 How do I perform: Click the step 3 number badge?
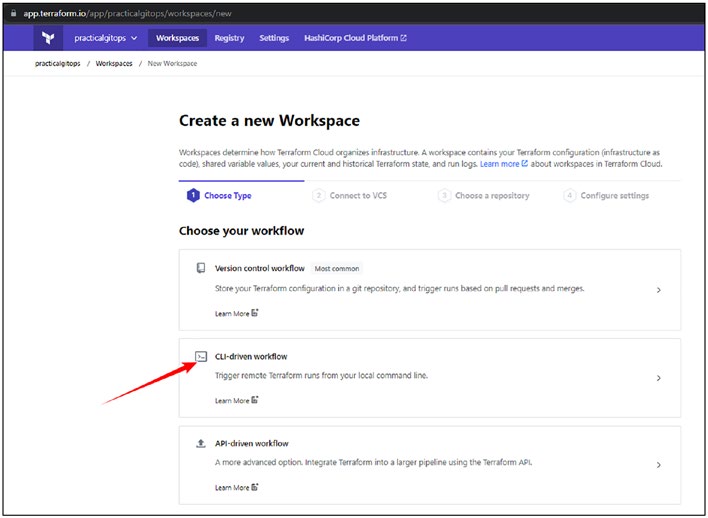click(x=444, y=196)
